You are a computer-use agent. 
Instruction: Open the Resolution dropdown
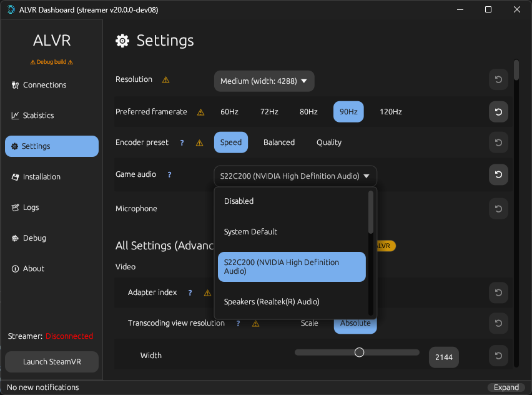coord(264,81)
